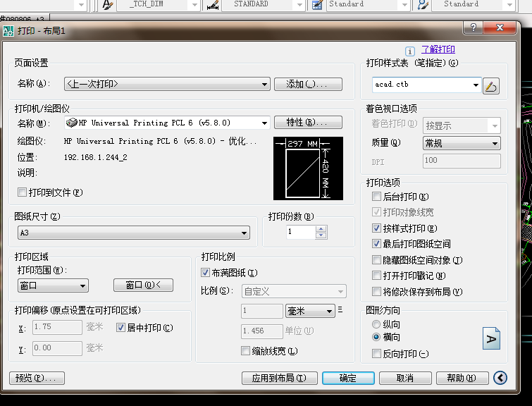Enable 缩放线宽 checkbox

(x=245, y=350)
